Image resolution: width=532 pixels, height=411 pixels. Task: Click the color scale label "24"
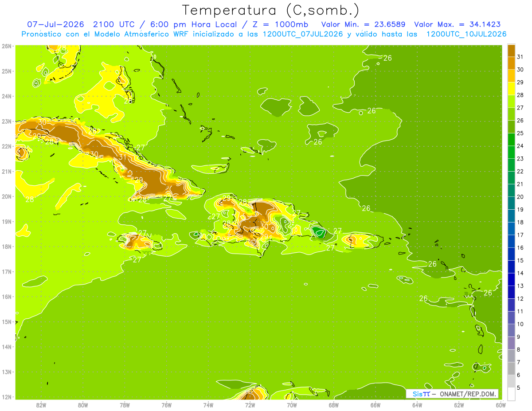pyautogui.click(x=520, y=145)
